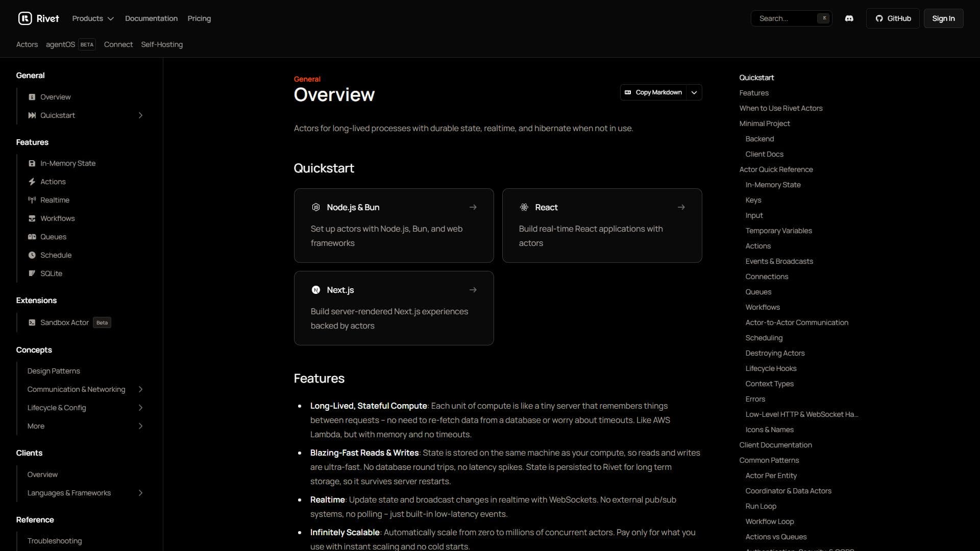Open the Products dropdown menu
980x551 pixels.
tap(93, 18)
